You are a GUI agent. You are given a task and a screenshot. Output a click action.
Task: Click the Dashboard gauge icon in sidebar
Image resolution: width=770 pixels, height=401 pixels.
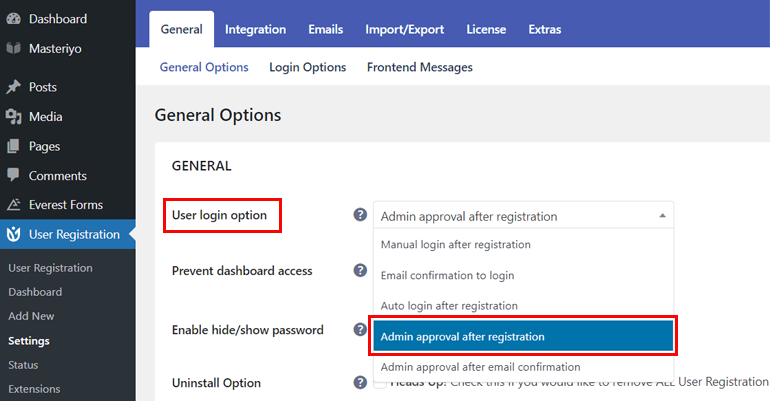(x=13, y=19)
